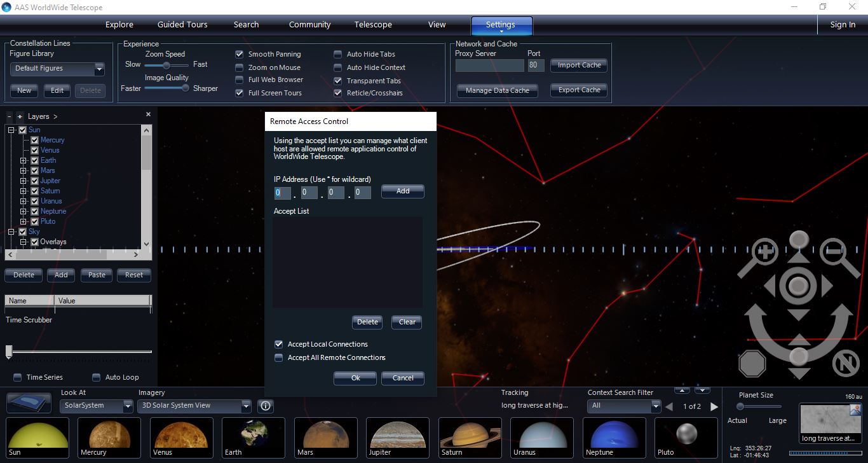Screen dimensions: 868x463
Task: Click the layer manager toggle icon at bottom-left
Action: 29,403
